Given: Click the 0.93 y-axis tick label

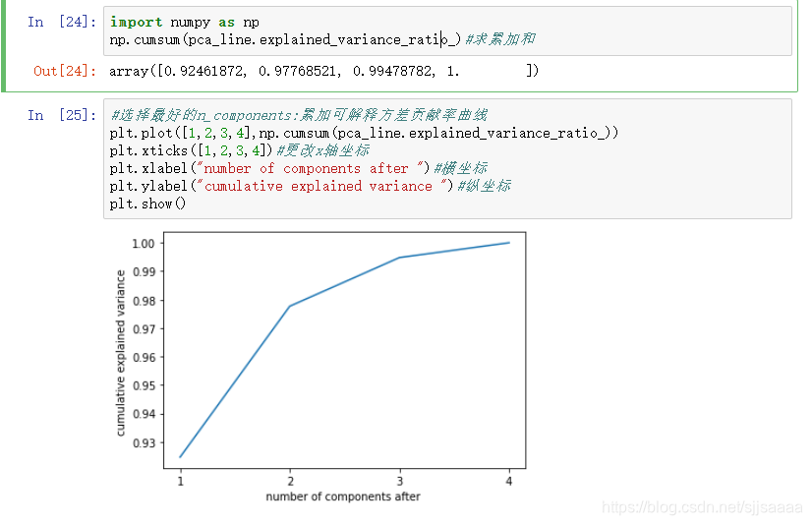Looking at the screenshot, I should 144,443.
